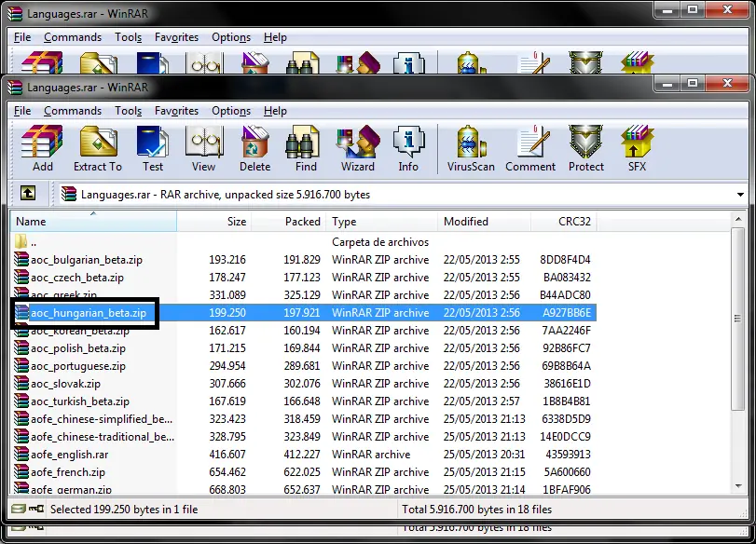
Task: Sort list by Name column header
Action: 93,222
